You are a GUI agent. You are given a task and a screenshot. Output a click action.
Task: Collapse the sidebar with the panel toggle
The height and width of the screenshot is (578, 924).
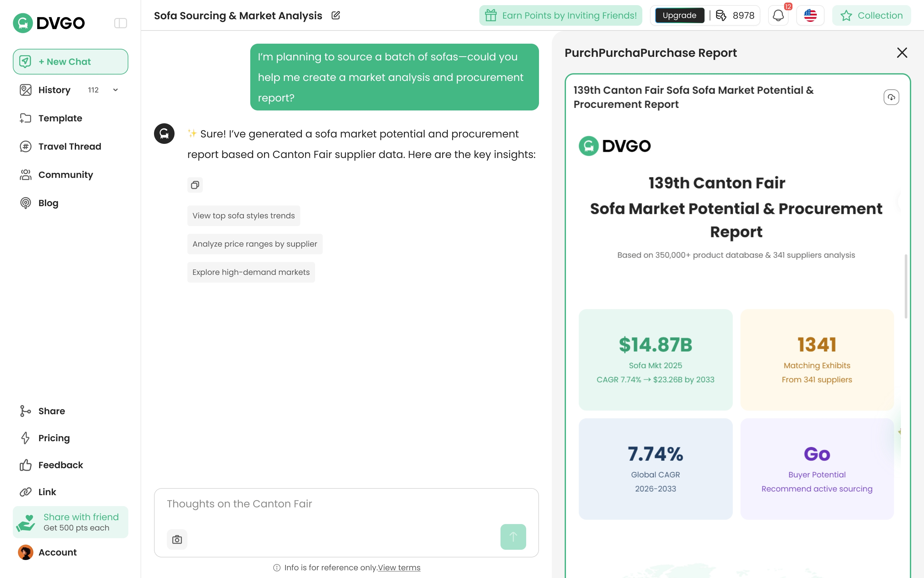click(x=121, y=23)
